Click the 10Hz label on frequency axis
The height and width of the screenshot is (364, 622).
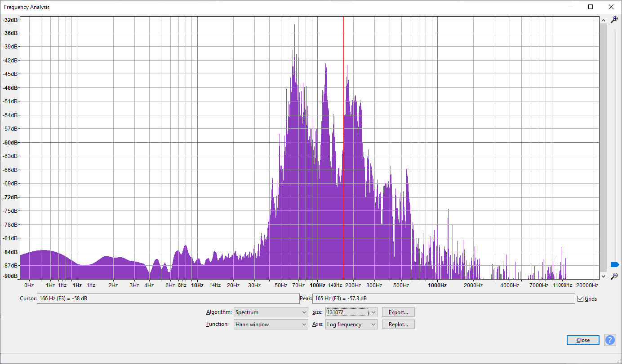pos(197,285)
